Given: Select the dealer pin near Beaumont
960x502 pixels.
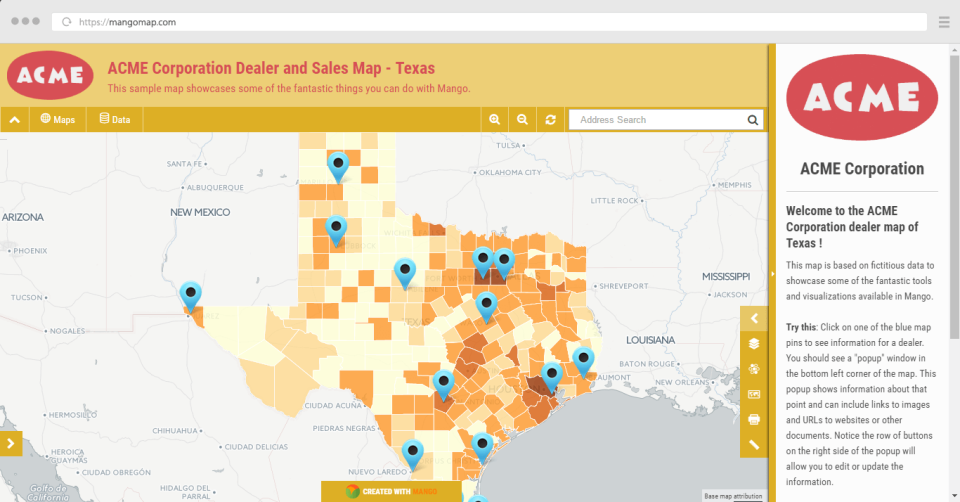Looking at the screenshot, I should coord(583,362).
